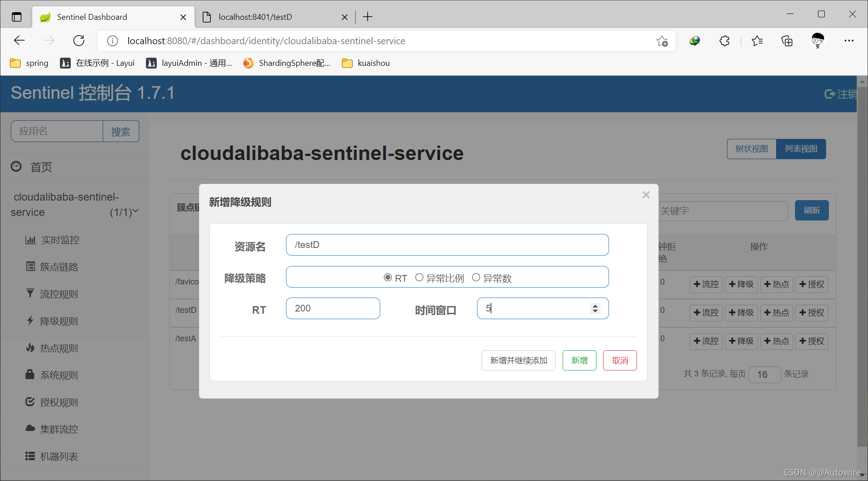This screenshot has width=868, height=481.
Task: Open the 在线示例 - Layui bookmark
Action: coord(97,63)
